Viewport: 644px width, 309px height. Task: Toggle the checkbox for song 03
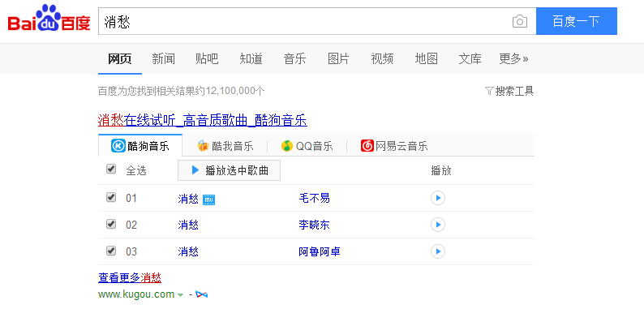pos(111,251)
